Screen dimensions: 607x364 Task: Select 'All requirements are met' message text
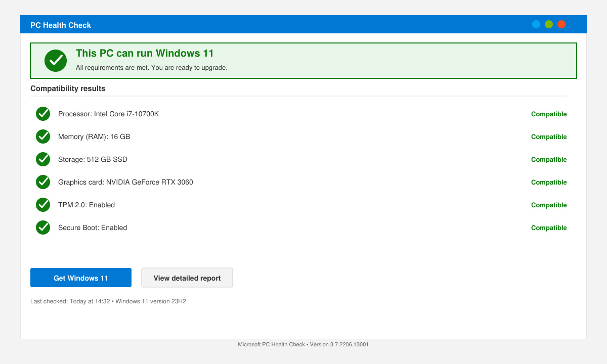152,67
